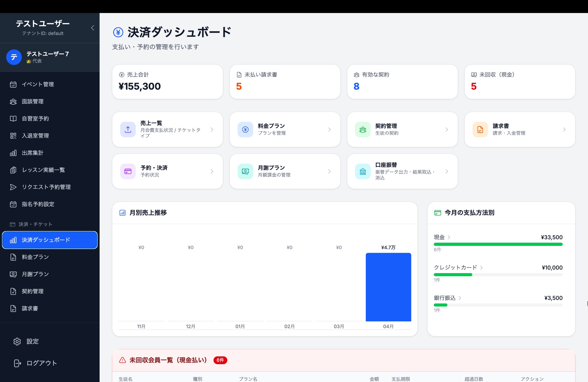588x382 pixels.
Task: Click the 現金 green progress bar
Action: (498, 244)
